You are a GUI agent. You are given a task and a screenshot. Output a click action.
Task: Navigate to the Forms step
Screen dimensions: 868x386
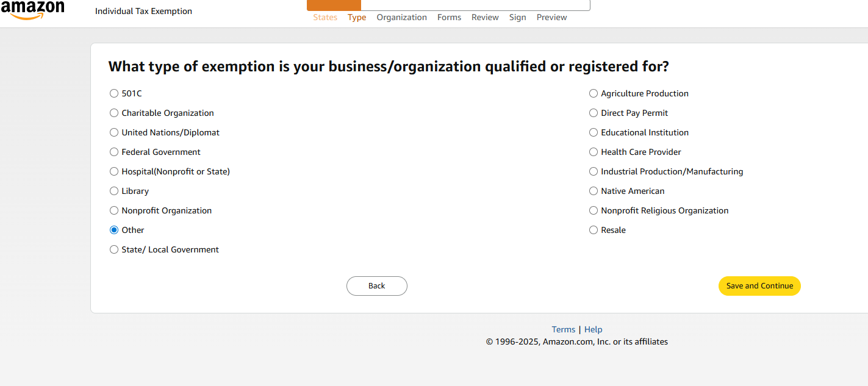tap(449, 17)
